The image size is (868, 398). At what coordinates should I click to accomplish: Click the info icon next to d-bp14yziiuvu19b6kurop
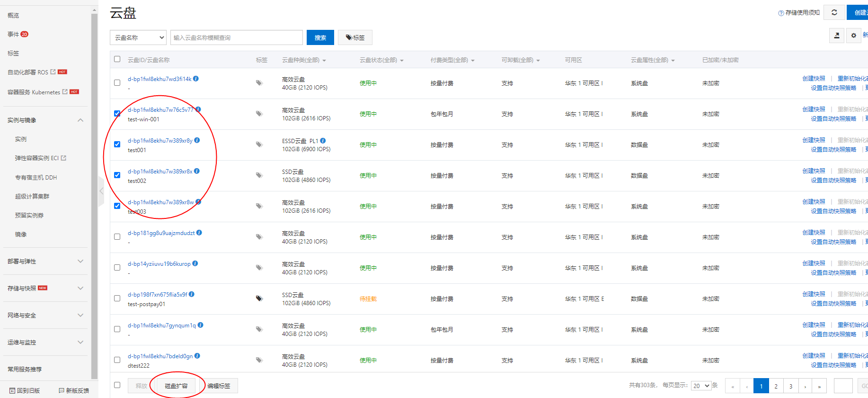pyautogui.click(x=195, y=263)
